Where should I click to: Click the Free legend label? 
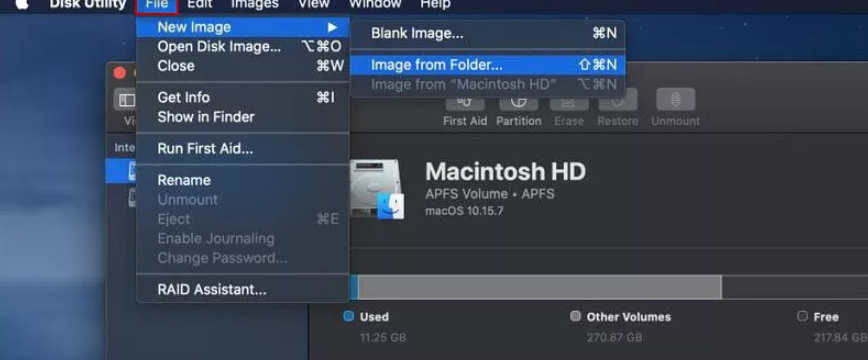(826, 317)
